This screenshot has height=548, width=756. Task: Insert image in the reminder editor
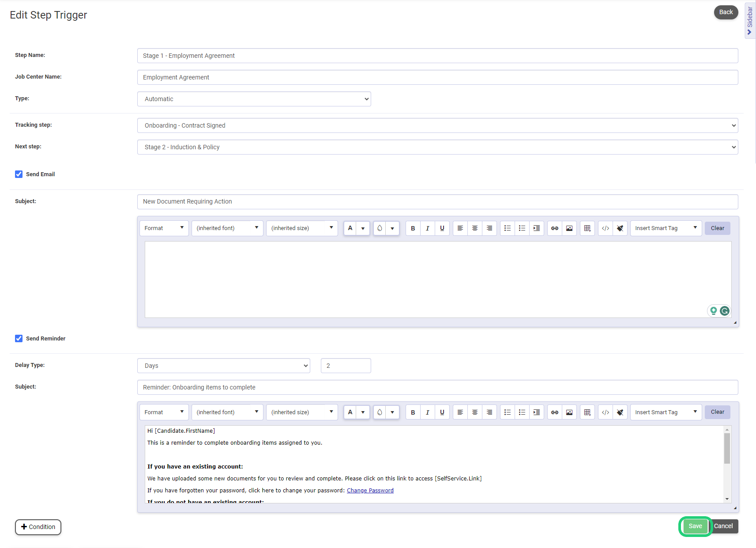[569, 412]
